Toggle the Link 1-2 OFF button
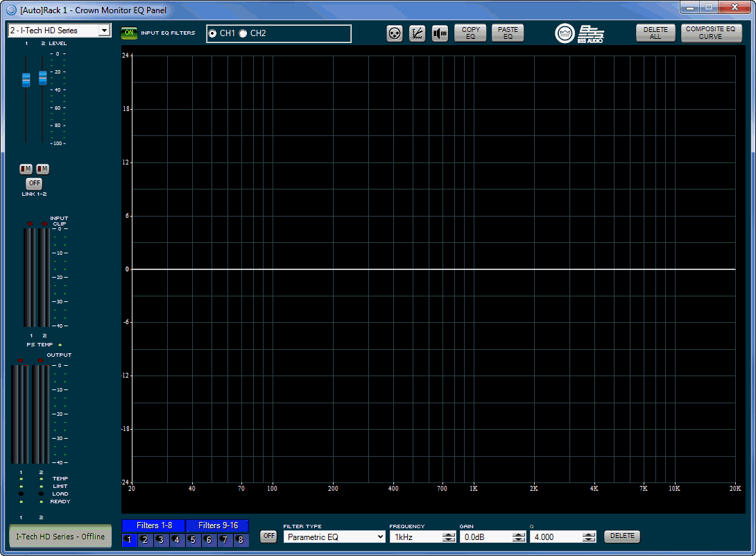Image resolution: width=756 pixels, height=556 pixels. click(x=34, y=183)
